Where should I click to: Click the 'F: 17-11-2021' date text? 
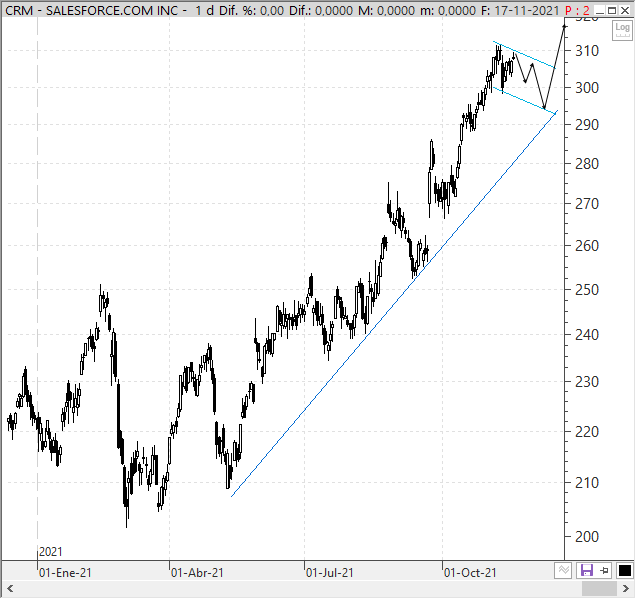click(520, 11)
